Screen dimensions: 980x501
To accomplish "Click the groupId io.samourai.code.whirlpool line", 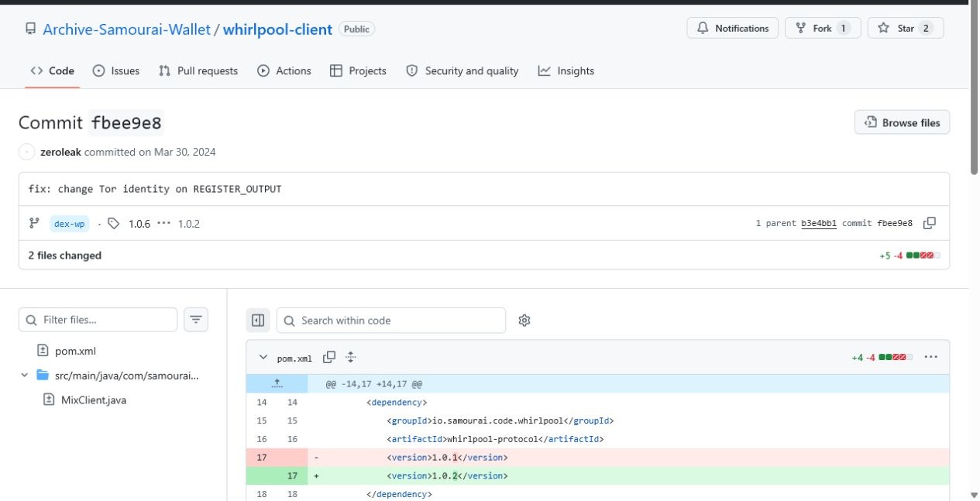I will [597, 420].
